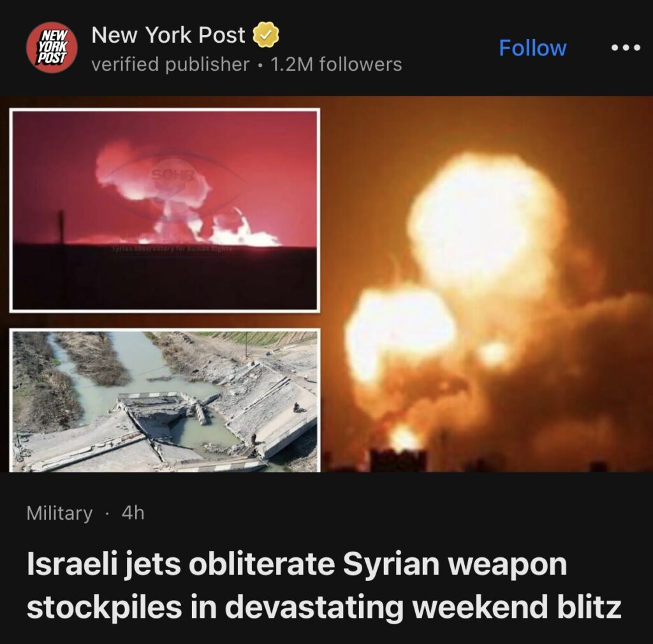
Task: Open the three-dot more options menu
Action: (626, 48)
